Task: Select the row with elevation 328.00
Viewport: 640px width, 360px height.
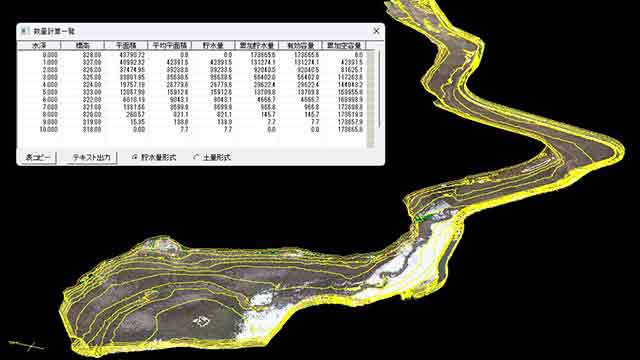Action: pyautogui.click(x=192, y=55)
